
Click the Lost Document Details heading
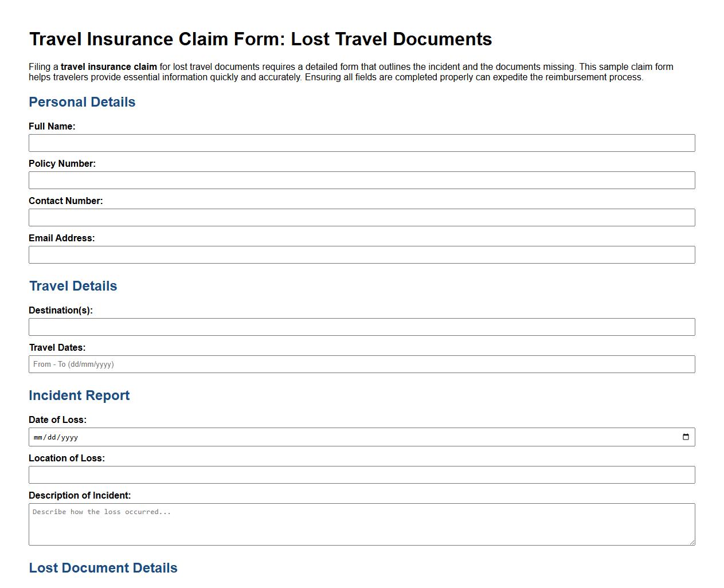103,568
